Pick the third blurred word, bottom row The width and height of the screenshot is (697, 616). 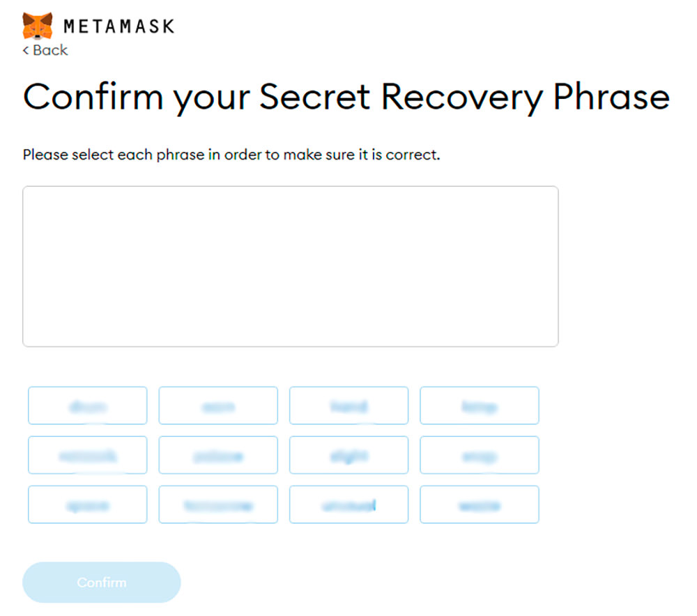click(x=349, y=505)
